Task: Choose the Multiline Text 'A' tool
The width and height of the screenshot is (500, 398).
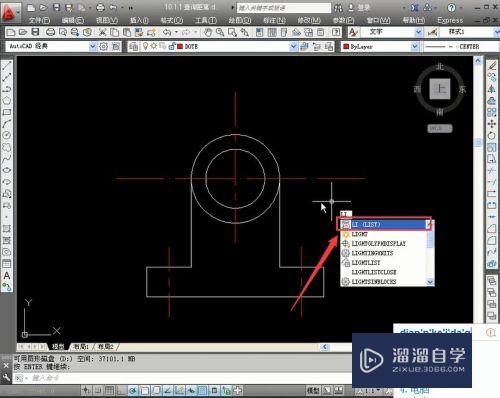Action: coord(7,276)
